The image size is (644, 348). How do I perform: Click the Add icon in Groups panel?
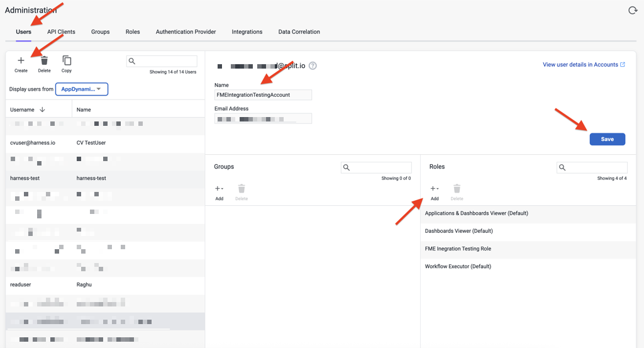point(219,189)
